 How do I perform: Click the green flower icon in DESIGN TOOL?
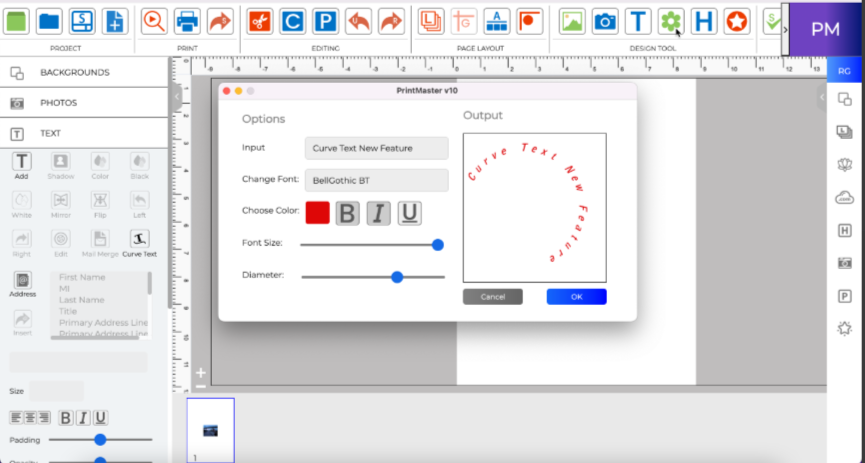[671, 22]
